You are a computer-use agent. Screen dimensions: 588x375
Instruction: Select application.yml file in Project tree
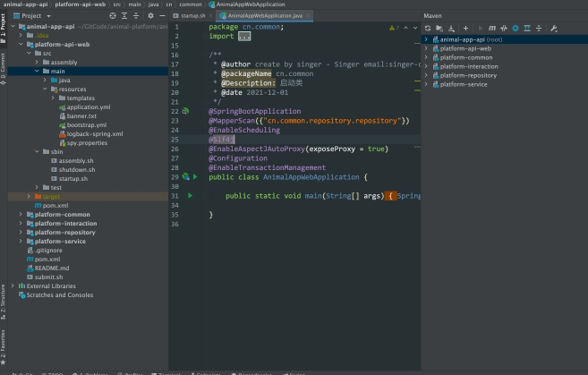click(x=87, y=107)
